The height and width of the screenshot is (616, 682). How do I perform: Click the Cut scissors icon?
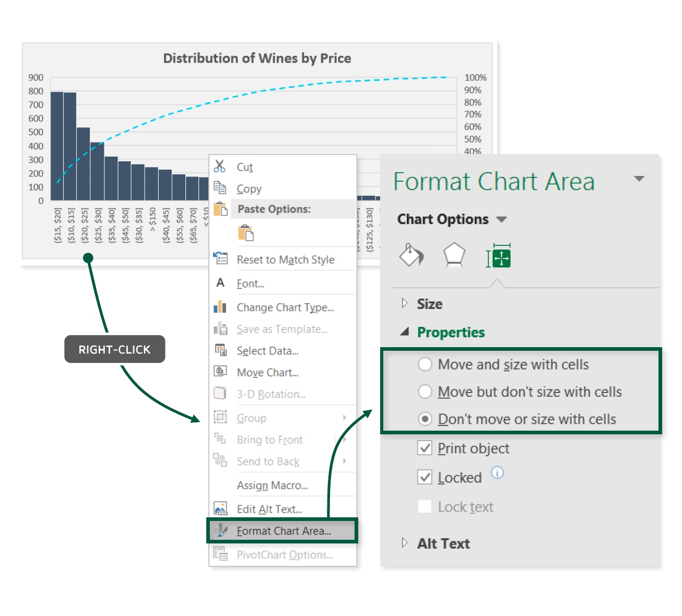220,167
